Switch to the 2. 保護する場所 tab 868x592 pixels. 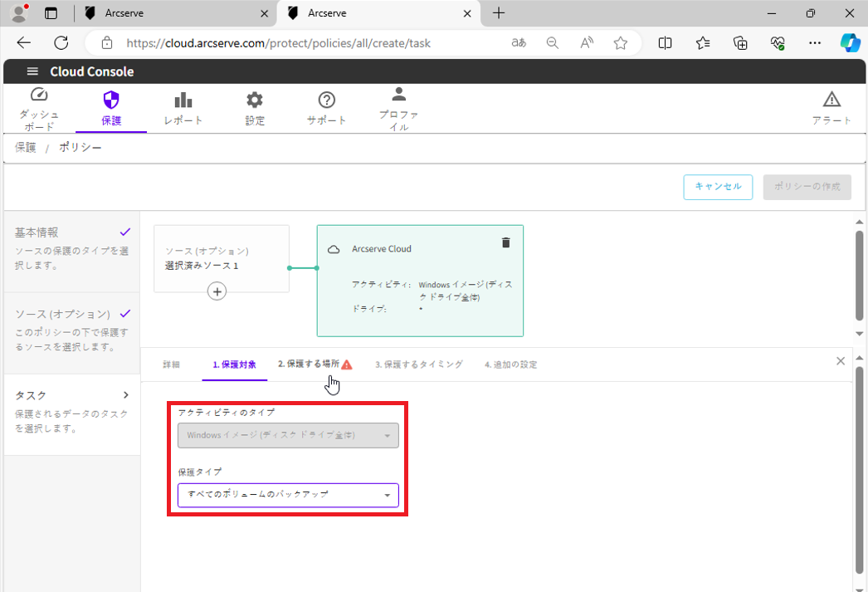[315, 364]
